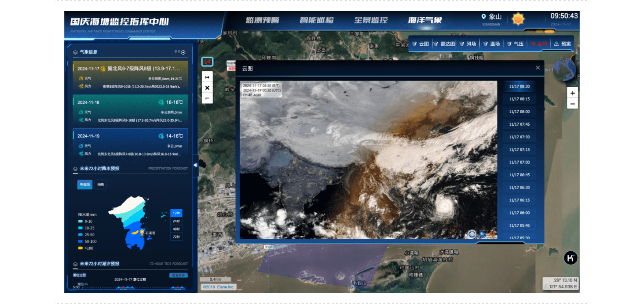Image resolution: width=644 pixels, height=304 pixels.
Task: Zoom in the map with plus button
Action: click(x=572, y=93)
